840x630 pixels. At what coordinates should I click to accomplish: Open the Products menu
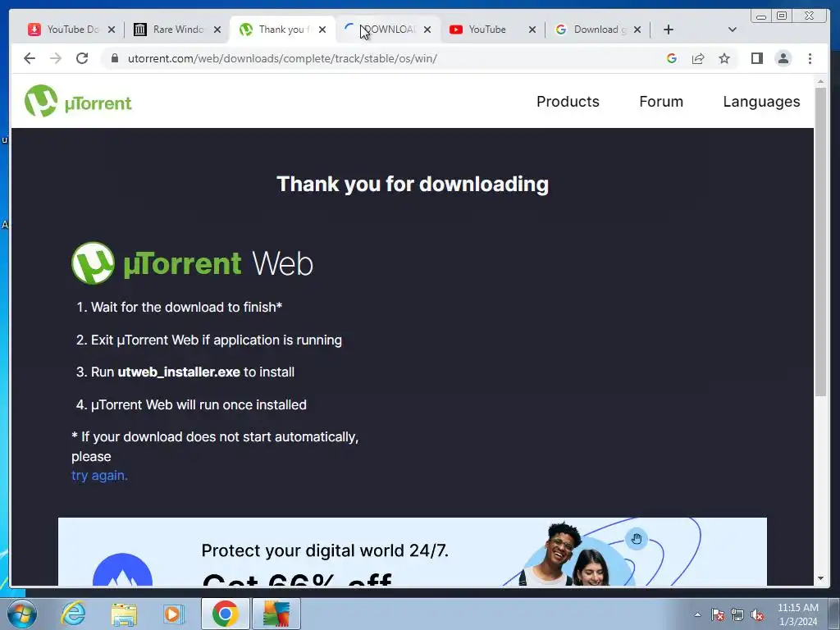click(x=568, y=102)
